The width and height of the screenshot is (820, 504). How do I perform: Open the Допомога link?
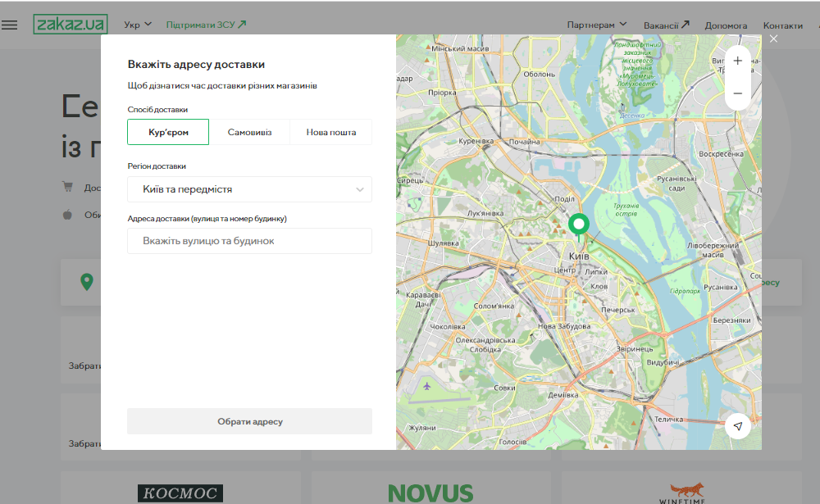(726, 25)
